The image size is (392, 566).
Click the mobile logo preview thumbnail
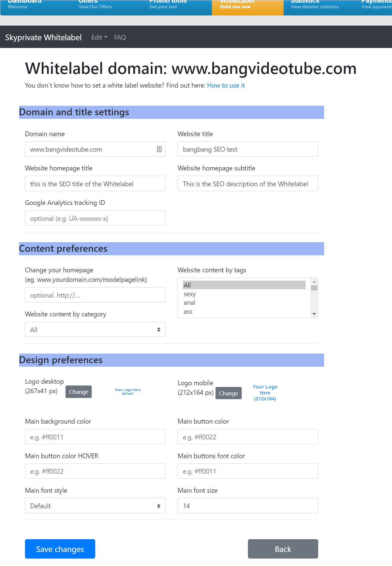265,393
